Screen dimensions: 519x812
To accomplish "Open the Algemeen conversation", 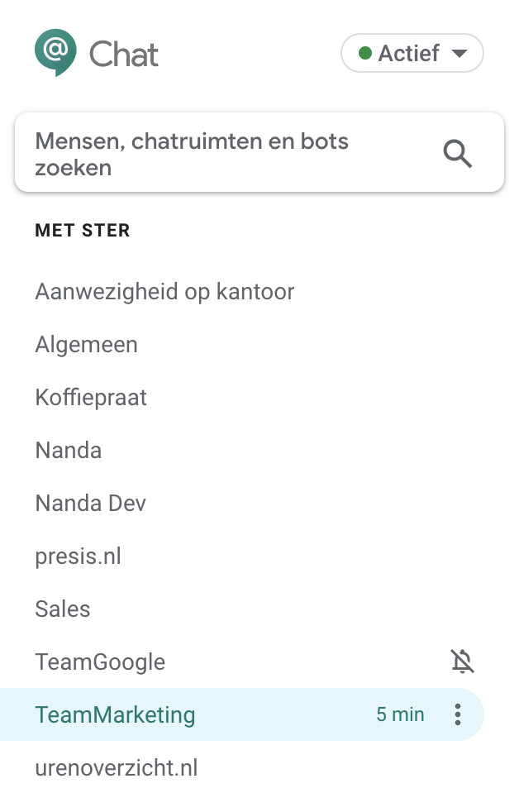I will coord(86,344).
